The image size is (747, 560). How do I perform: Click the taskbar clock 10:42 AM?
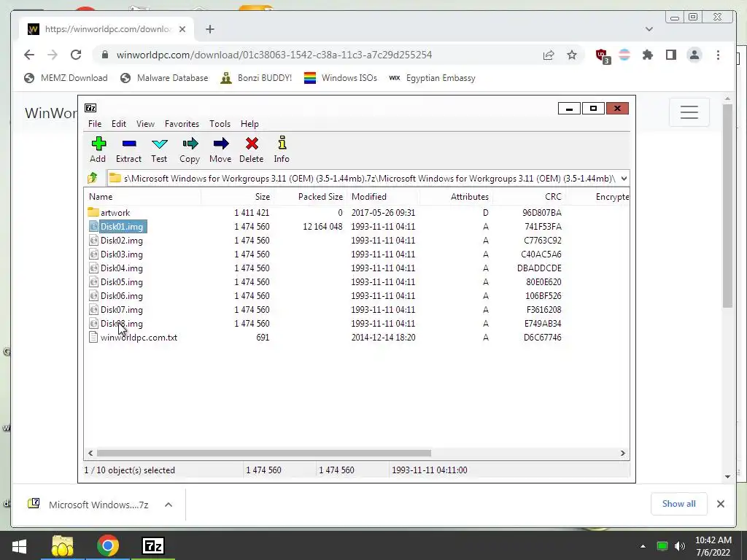pyautogui.click(x=713, y=540)
